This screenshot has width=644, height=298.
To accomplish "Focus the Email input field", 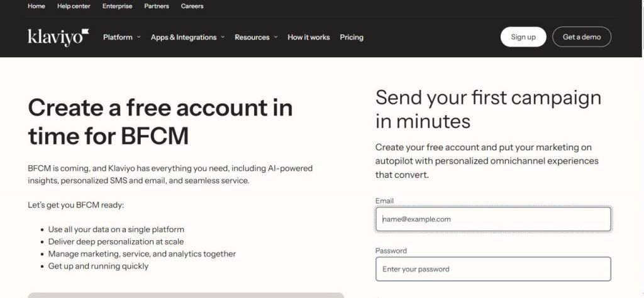I will click(x=493, y=219).
